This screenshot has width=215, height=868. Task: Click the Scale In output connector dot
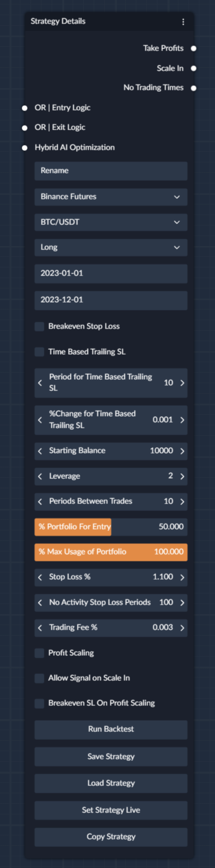193,68
